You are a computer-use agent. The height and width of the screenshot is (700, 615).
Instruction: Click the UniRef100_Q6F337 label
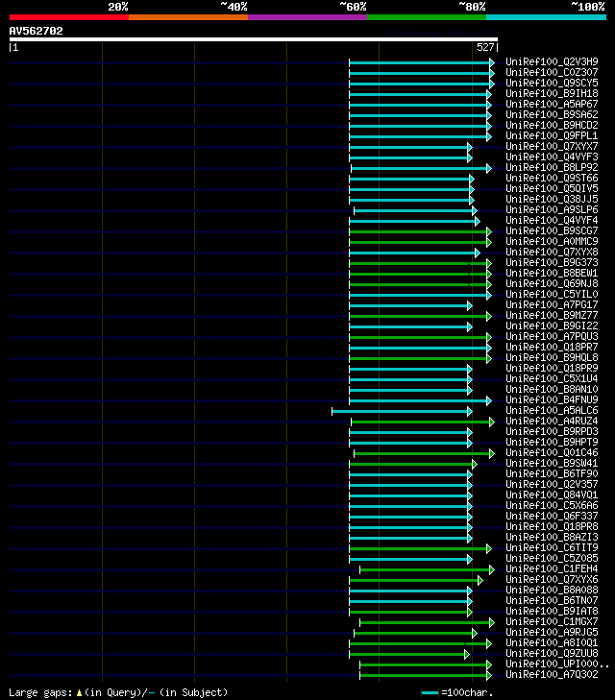(552, 516)
